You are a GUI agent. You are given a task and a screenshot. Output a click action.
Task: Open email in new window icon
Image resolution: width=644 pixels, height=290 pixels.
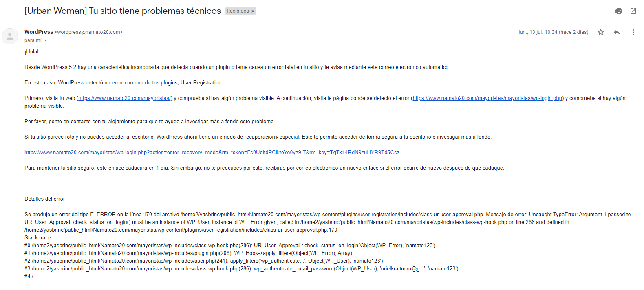pos(633,11)
